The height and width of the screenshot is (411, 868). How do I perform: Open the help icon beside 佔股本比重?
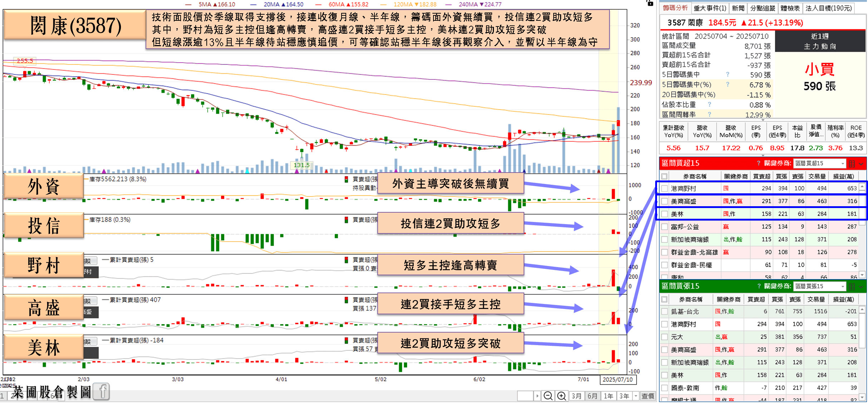[710, 105]
